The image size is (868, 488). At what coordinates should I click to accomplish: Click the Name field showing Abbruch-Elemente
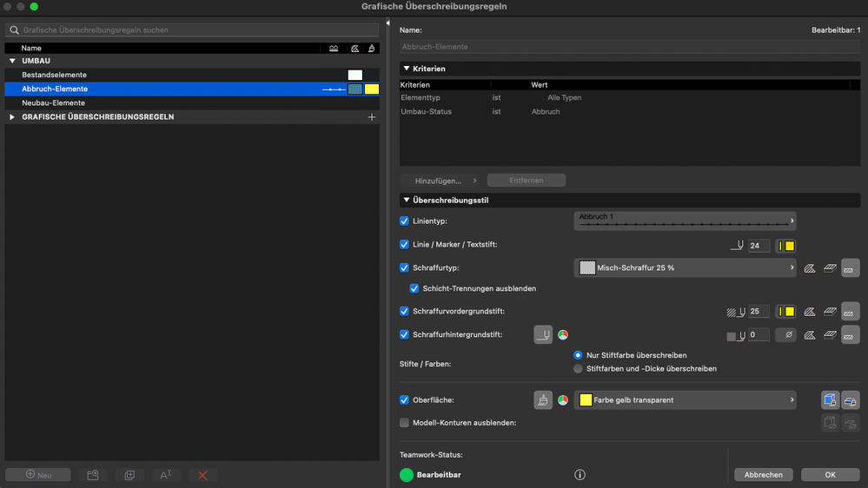(629, 47)
